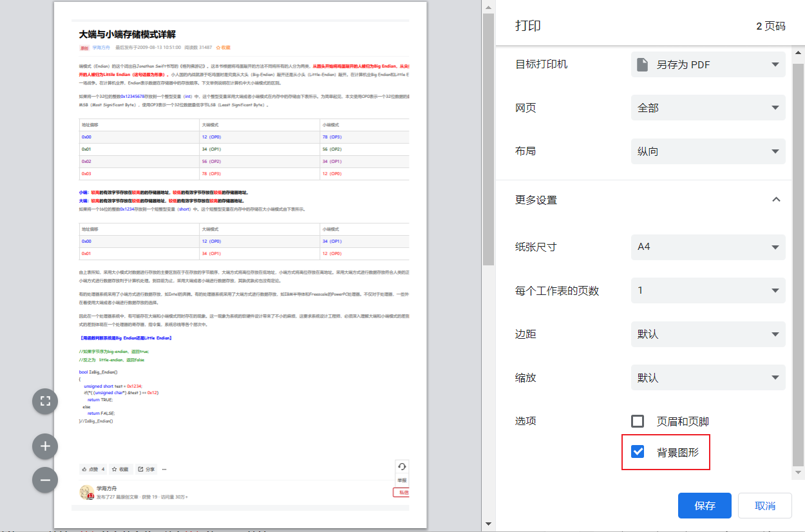Image resolution: width=805 pixels, height=532 pixels.
Task: Click the red 私信 button in the preview
Action: pos(402,493)
